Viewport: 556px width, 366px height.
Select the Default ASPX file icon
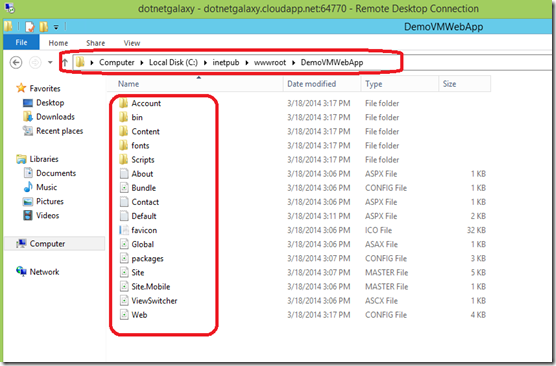click(124, 216)
